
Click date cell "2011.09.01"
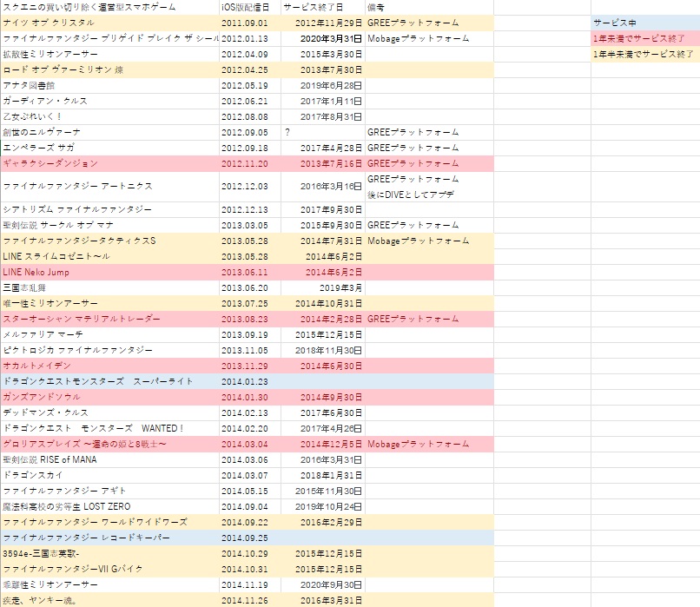[x=250, y=23]
